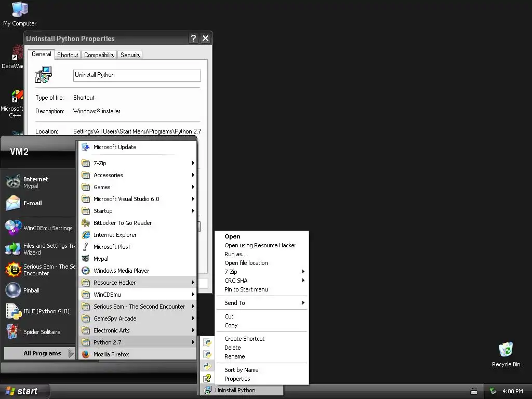Expand the Python 2.7 folder
This screenshot has width=532, height=399.
(x=137, y=342)
